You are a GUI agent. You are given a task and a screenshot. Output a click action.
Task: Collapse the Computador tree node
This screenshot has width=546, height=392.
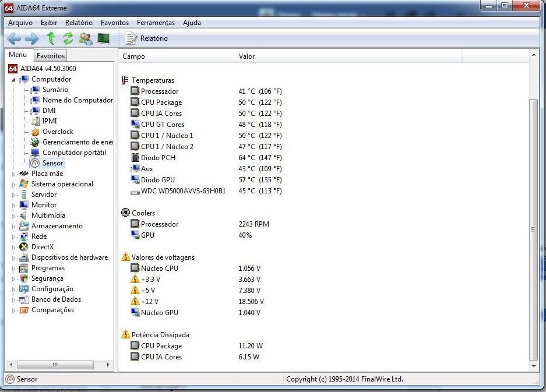(x=14, y=79)
